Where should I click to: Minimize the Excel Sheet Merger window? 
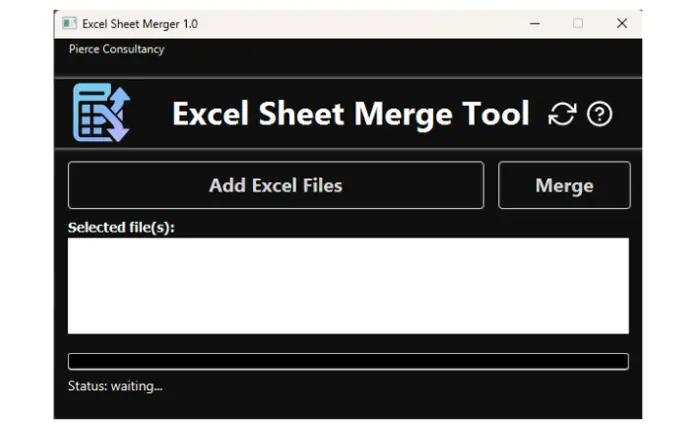point(535,23)
